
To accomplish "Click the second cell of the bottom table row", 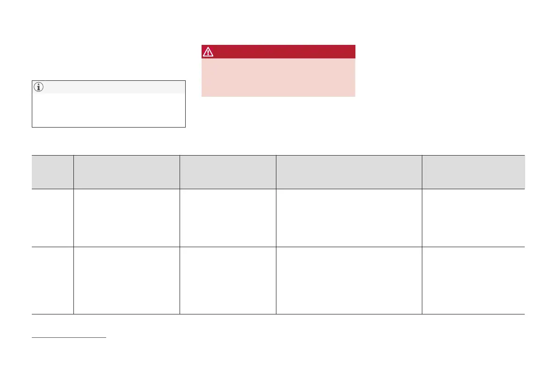I will click(127, 280).
